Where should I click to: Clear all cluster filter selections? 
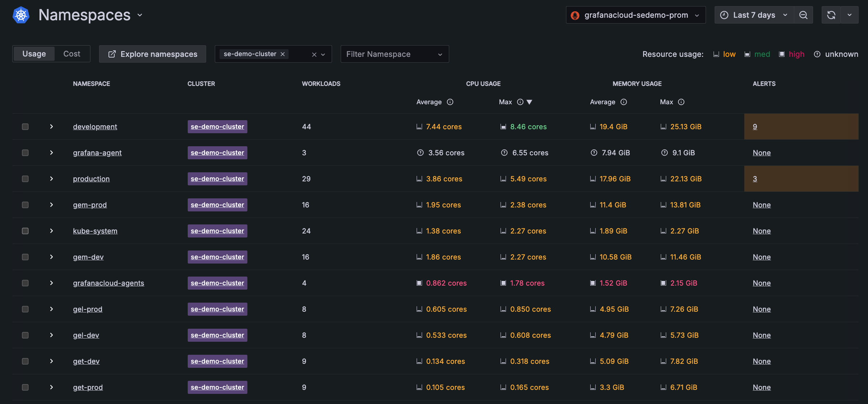314,54
